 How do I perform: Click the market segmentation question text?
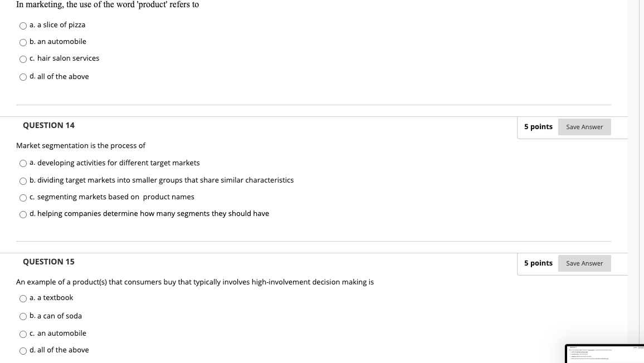pos(81,145)
